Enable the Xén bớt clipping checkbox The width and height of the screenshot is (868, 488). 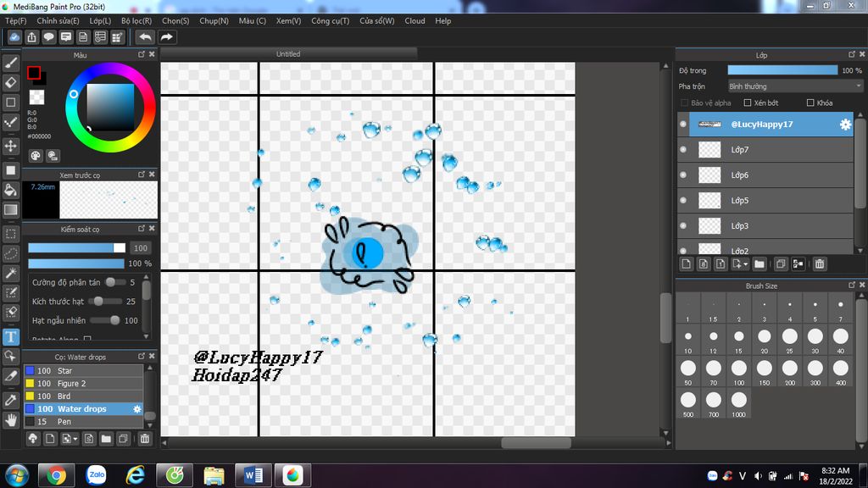pyautogui.click(x=748, y=103)
